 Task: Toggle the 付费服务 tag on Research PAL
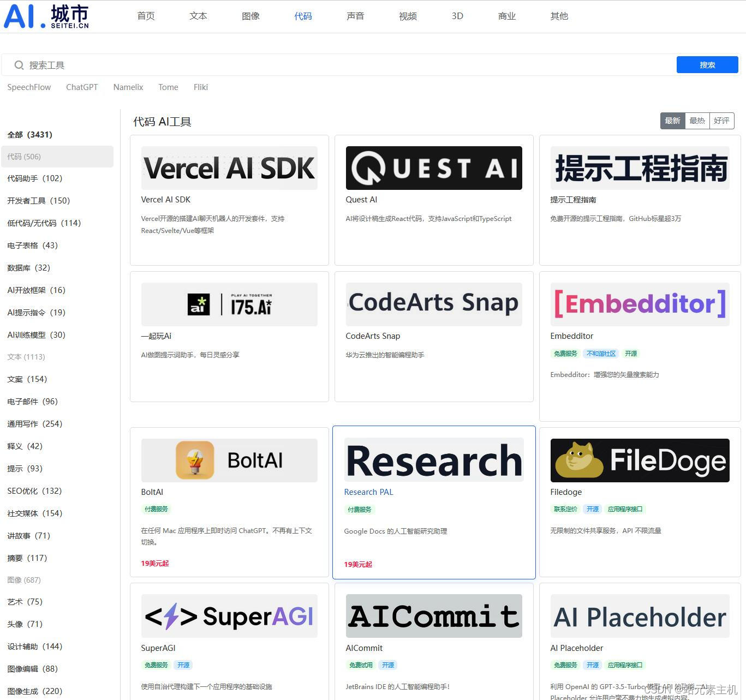tap(359, 509)
